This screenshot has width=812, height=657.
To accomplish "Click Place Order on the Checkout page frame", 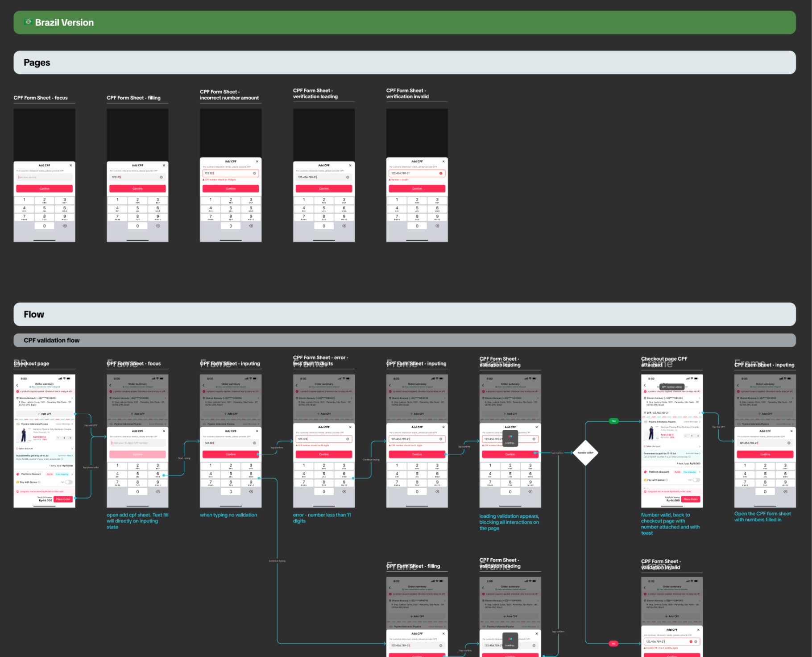I will 63,499.
